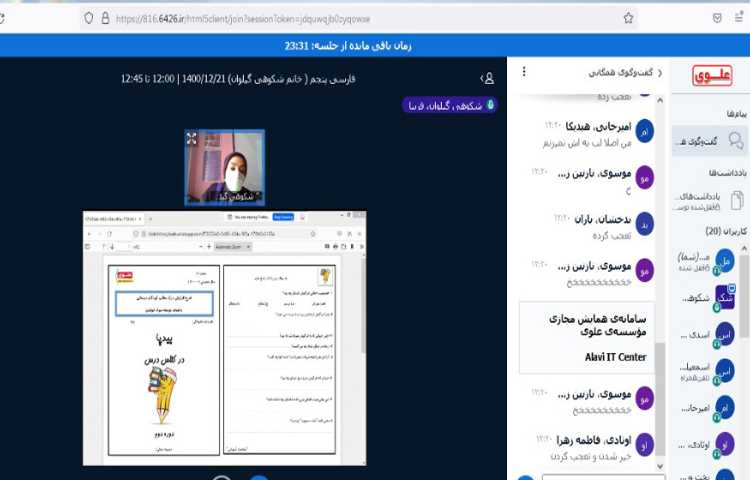The image size is (750, 480).
Task: Click the گفت‌وگوی همگانی chat header title
Action: coord(620,73)
